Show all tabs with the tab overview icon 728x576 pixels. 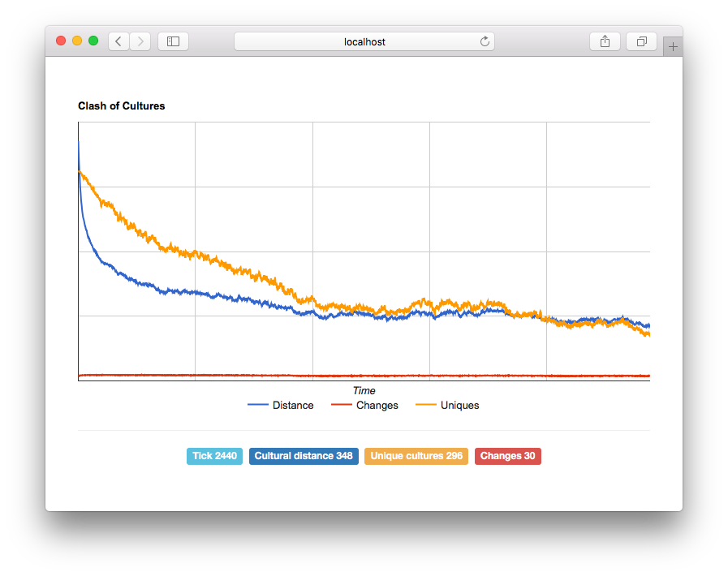pos(641,41)
